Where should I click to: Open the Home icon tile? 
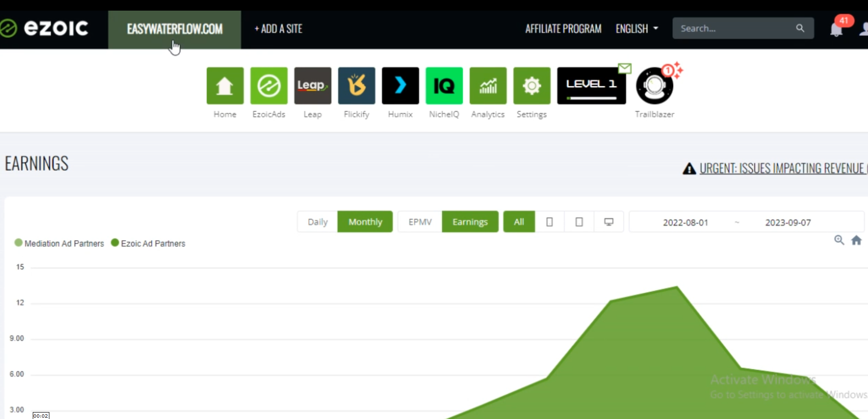225,86
